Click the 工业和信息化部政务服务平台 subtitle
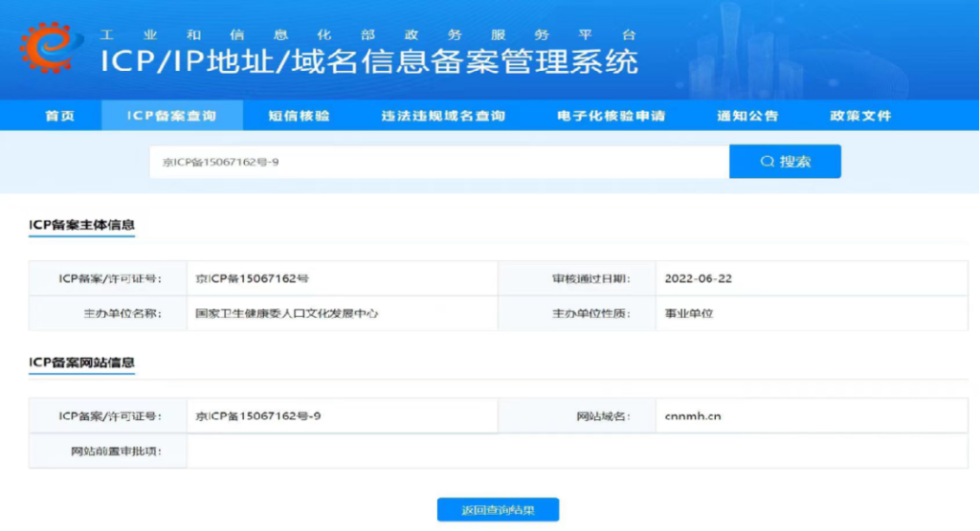The height and width of the screenshot is (531, 980). (368, 34)
